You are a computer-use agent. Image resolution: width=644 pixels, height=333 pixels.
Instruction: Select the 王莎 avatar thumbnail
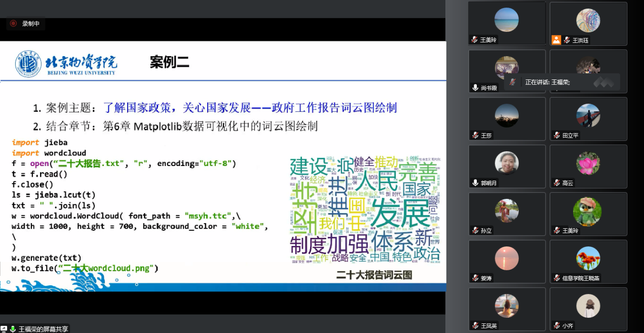click(x=507, y=116)
